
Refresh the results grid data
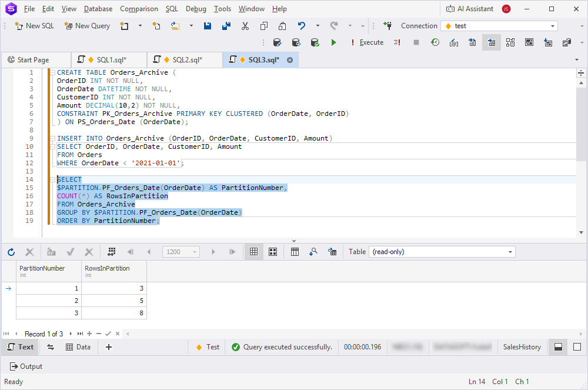click(x=11, y=252)
